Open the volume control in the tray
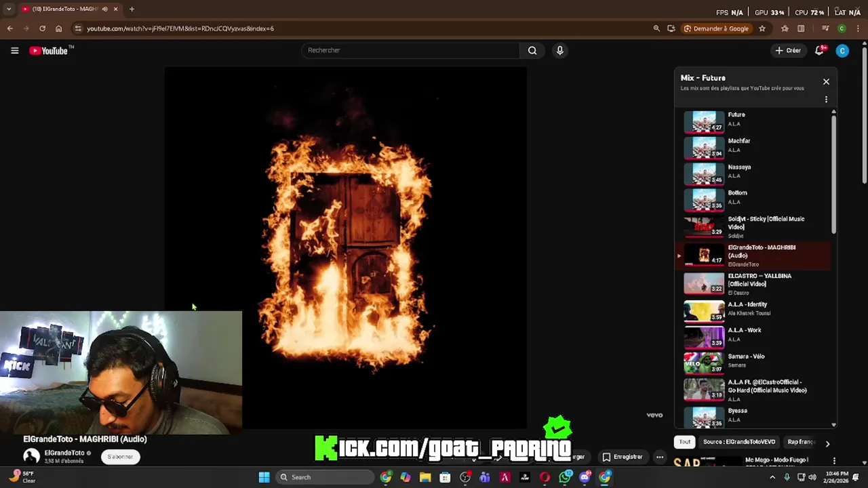This screenshot has width=868, height=488. coord(812,477)
